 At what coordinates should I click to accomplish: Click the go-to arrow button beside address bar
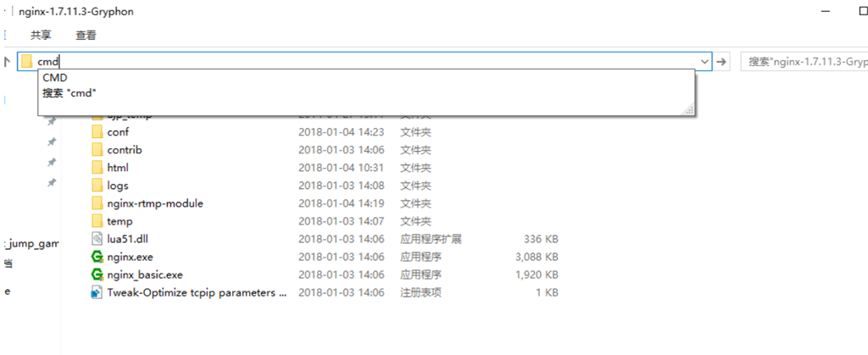pos(721,62)
